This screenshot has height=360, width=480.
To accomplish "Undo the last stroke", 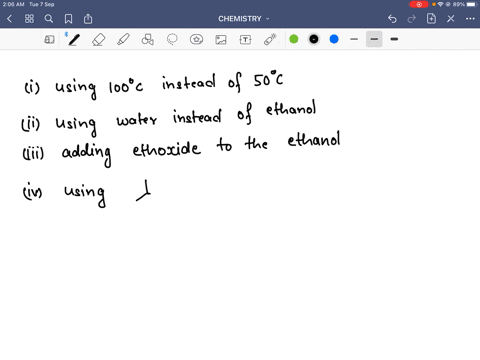I will 392,19.
